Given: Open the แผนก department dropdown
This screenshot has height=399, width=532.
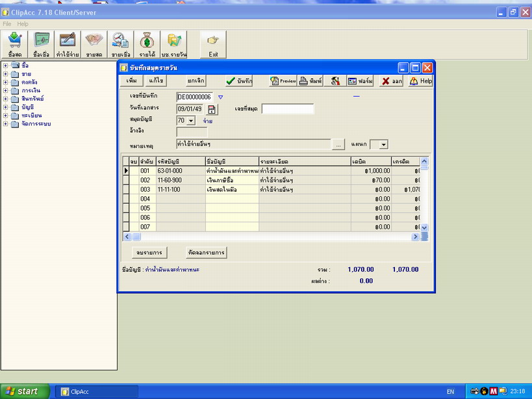Looking at the screenshot, I should point(383,144).
